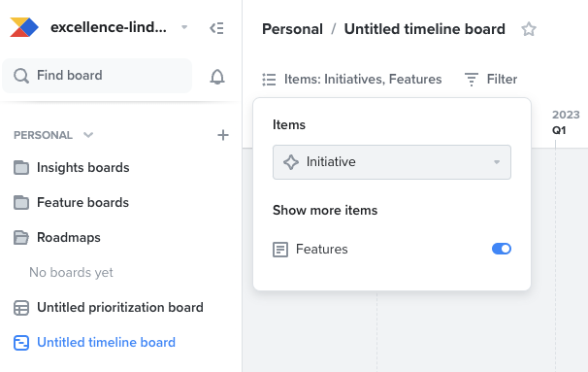Image resolution: width=588 pixels, height=372 pixels.
Task: Collapse the PERSONAL section chevron
Action: tap(88, 135)
